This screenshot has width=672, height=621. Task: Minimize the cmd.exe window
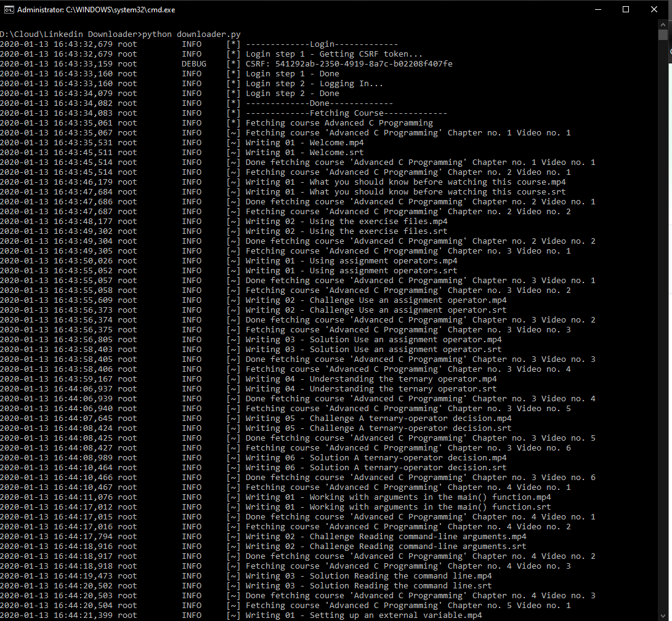(x=598, y=9)
